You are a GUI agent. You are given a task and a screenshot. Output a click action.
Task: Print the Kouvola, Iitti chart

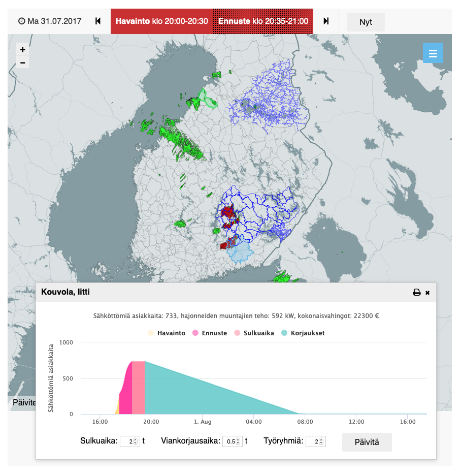point(416,293)
